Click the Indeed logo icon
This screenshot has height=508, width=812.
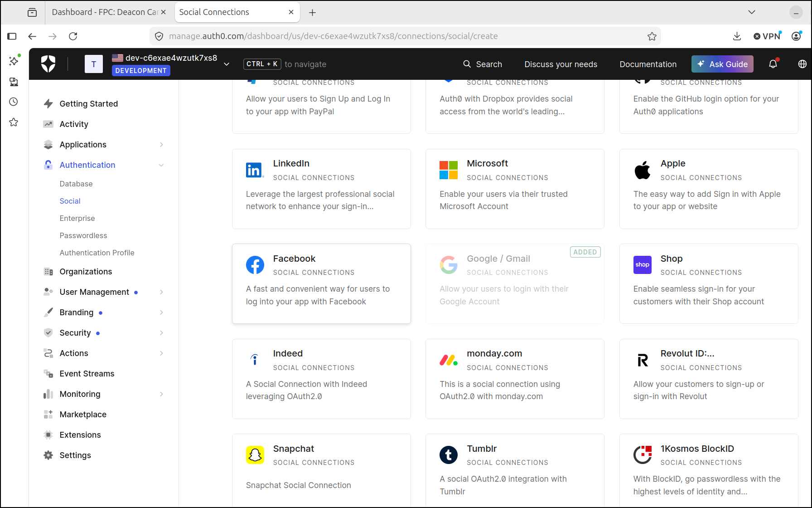pos(255,360)
